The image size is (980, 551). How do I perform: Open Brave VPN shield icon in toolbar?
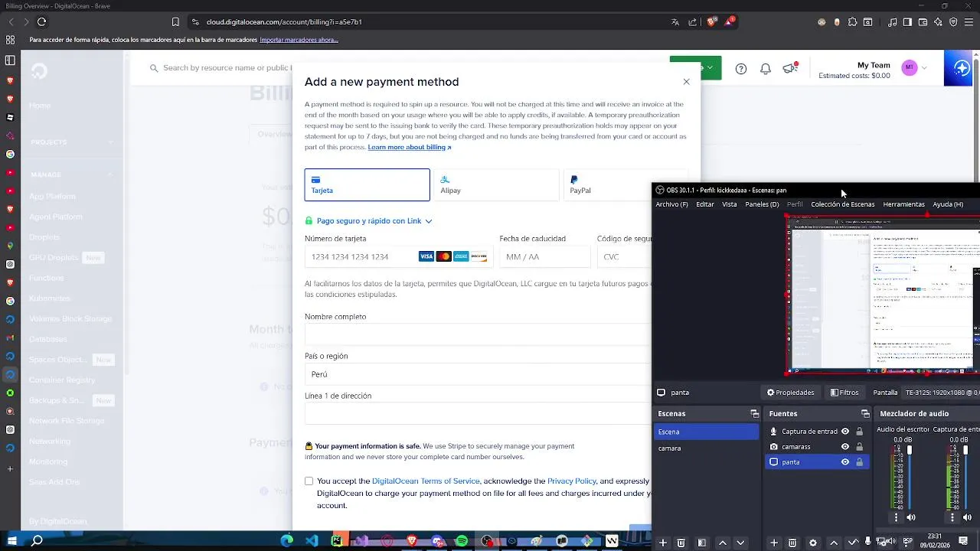click(953, 22)
